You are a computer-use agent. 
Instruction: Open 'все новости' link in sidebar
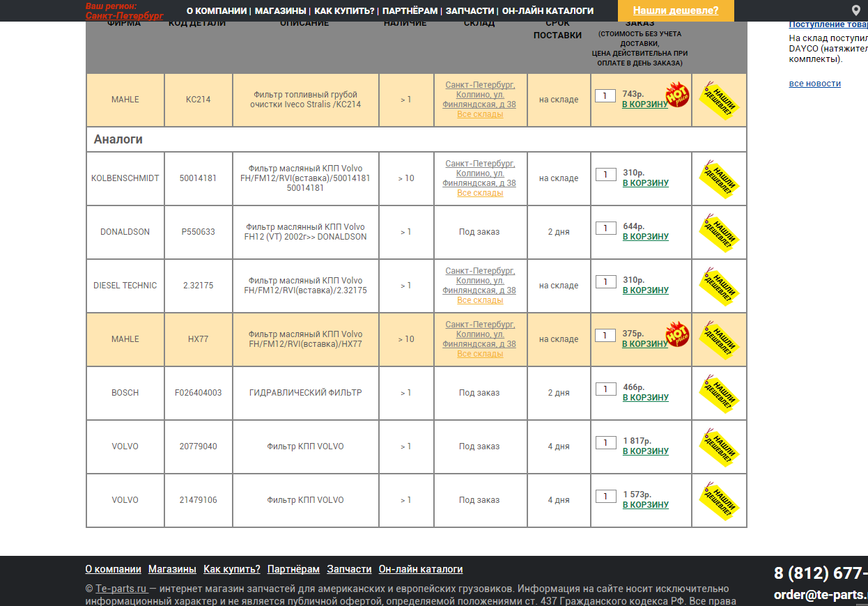(815, 84)
